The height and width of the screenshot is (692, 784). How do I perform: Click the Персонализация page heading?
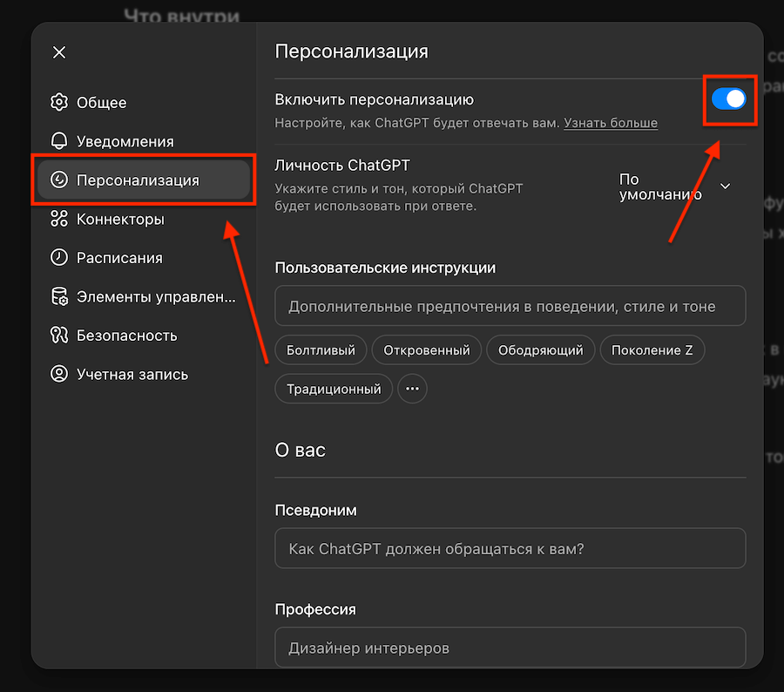pyautogui.click(x=352, y=51)
